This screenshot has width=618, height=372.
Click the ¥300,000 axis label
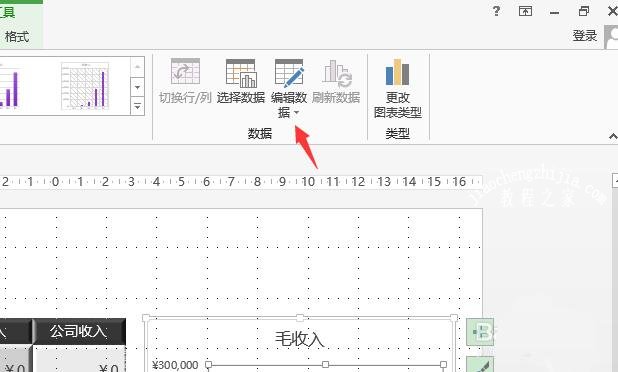click(175, 365)
